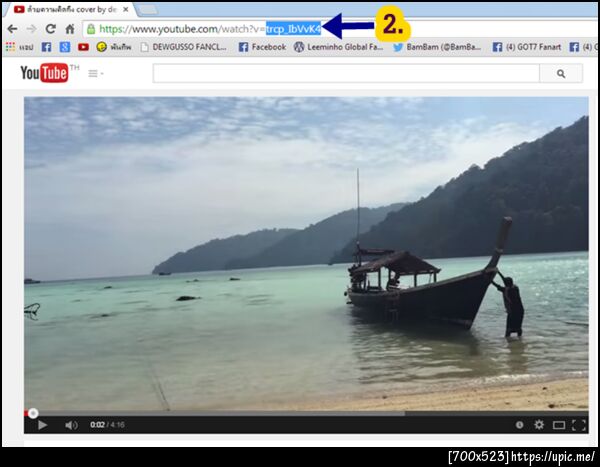Open a new tab next to YouTube tab
Screen dimensions: 600x467
pyautogui.click(x=147, y=10)
